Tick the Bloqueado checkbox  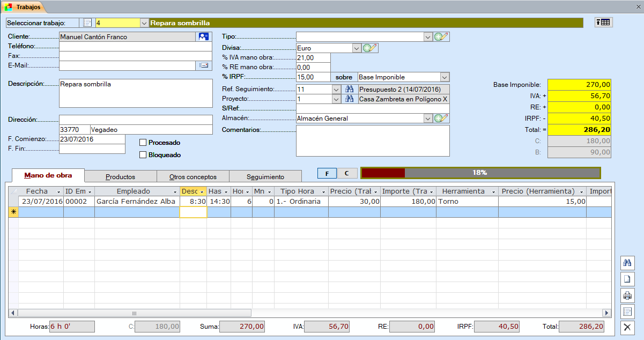pyautogui.click(x=143, y=155)
